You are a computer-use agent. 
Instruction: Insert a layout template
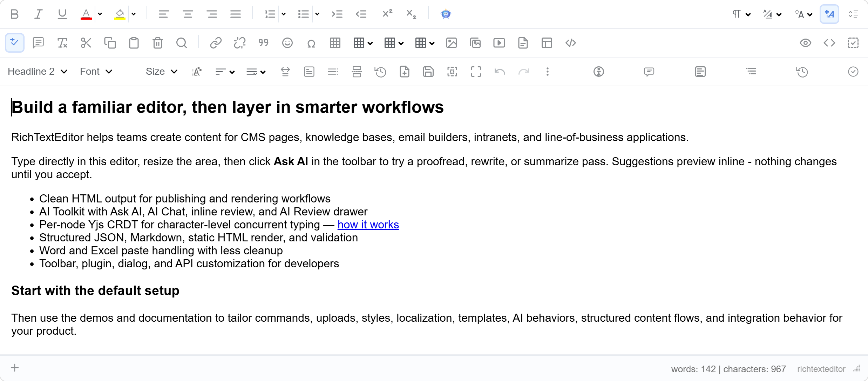547,43
